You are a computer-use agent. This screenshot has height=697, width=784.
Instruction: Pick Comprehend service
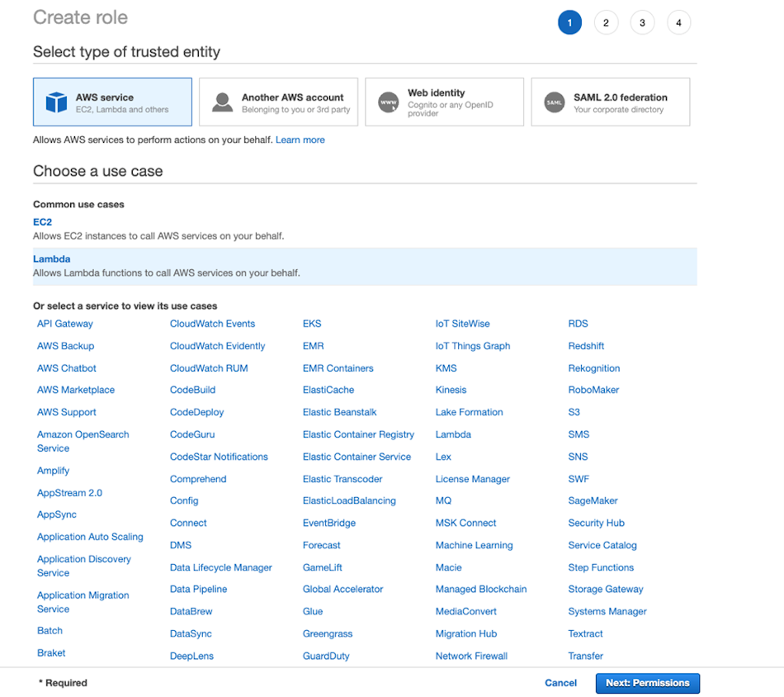click(x=198, y=479)
